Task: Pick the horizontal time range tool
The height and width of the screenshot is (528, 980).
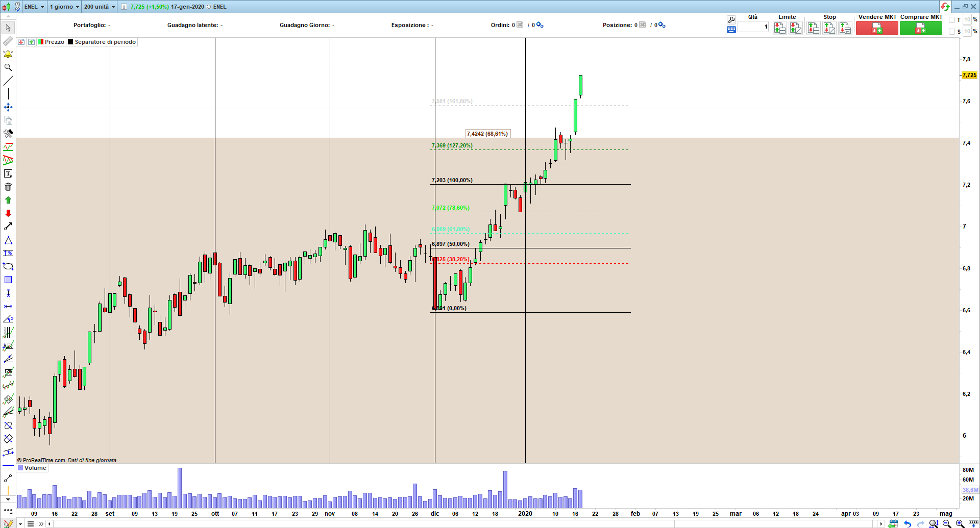Action: pos(8,306)
